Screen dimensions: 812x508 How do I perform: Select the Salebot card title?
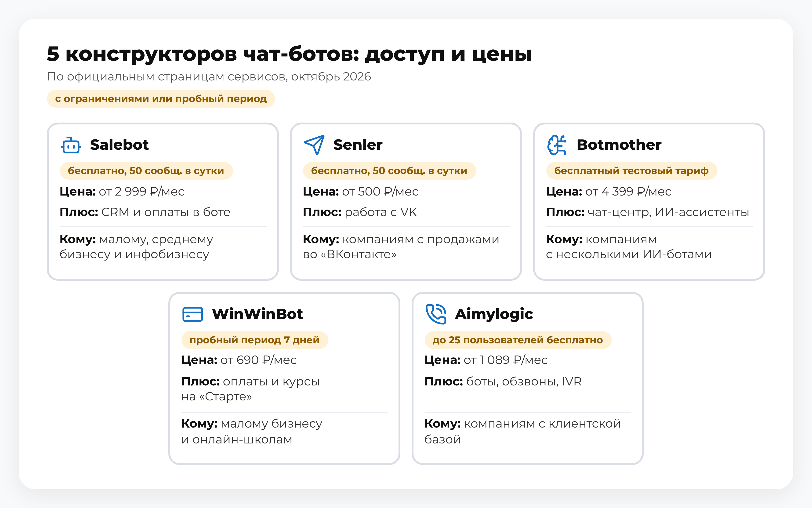click(x=119, y=145)
